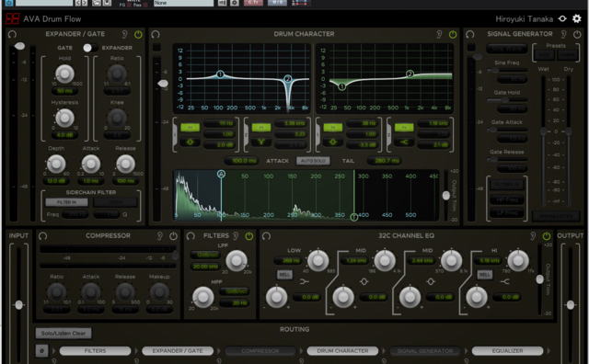Image resolution: width=589 pixels, height=364 pixels.
Task: Click the Drum Character listen ear icon
Action: tap(439, 35)
